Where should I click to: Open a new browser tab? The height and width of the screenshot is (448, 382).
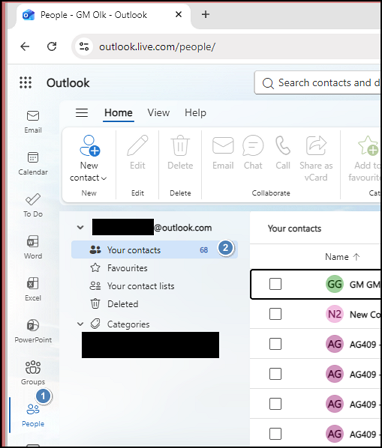coord(206,14)
